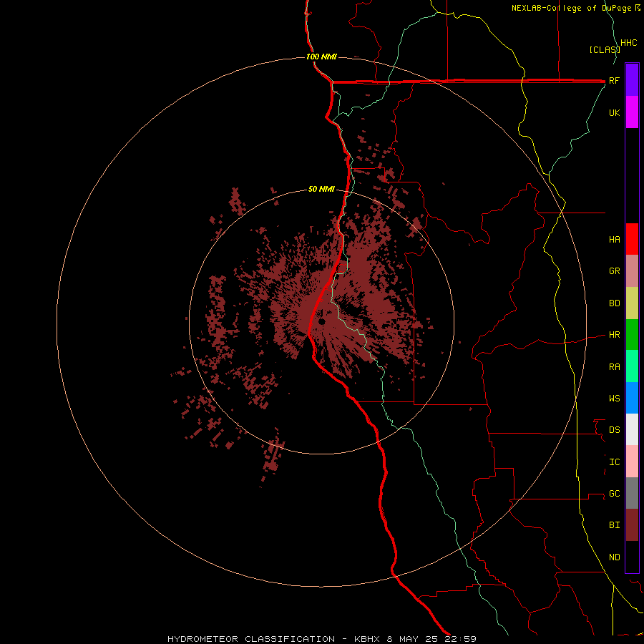Image resolution: width=644 pixels, height=644 pixels.
Task: Click the HYDROMETEOR CLASSIFICATION title text
Action: [251, 639]
